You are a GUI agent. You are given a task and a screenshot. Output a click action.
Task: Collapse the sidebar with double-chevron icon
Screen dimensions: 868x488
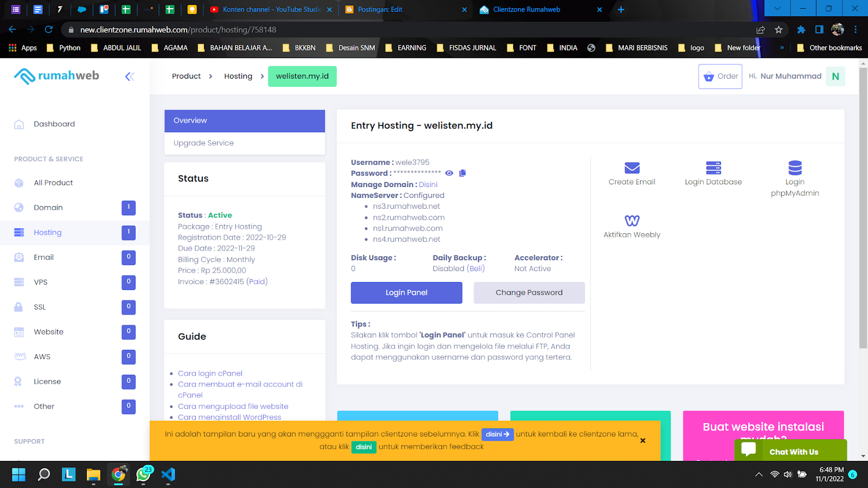click(x=130, y=76)
